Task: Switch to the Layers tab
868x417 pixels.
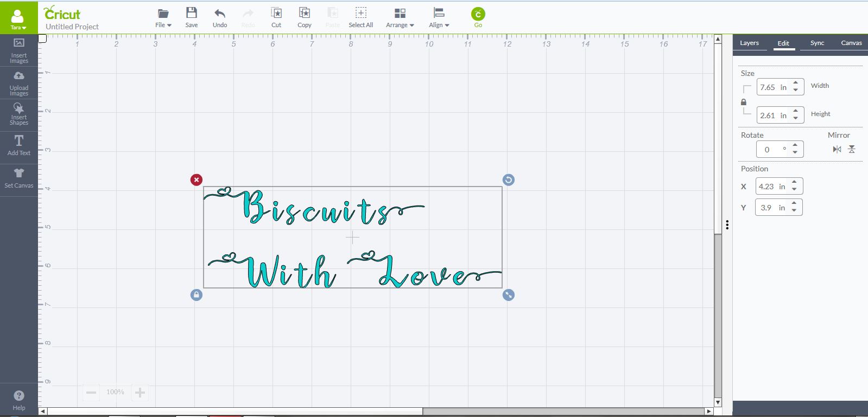Action: (x=750, y=43)
